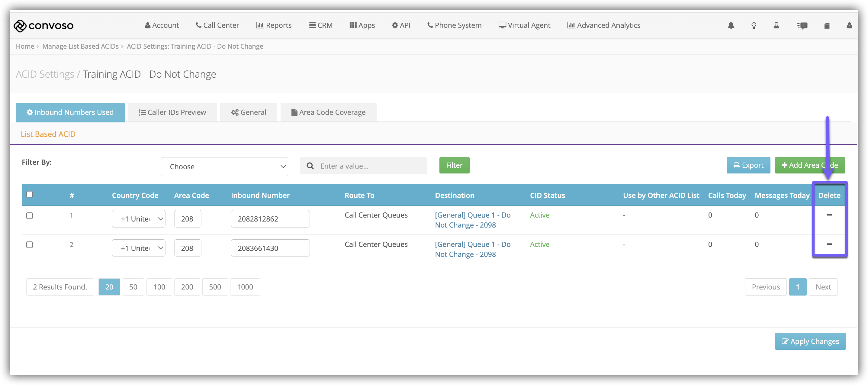Click the Enter a value search field
The image size is (868, 385).
tap(370, 166)
